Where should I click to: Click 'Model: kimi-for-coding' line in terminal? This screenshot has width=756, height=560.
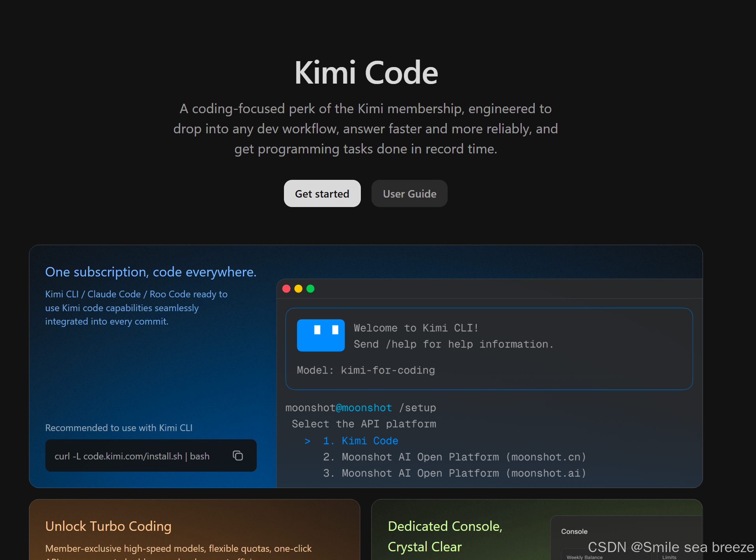[366, 370]
